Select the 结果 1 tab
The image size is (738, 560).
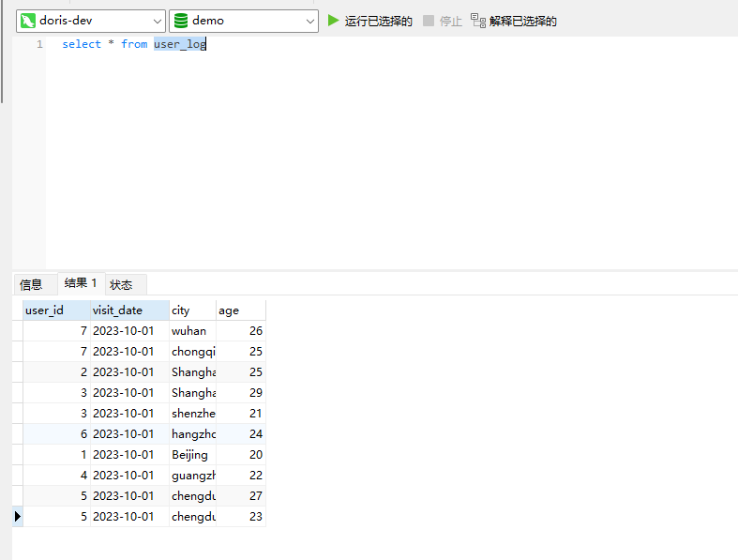(81, 283)
